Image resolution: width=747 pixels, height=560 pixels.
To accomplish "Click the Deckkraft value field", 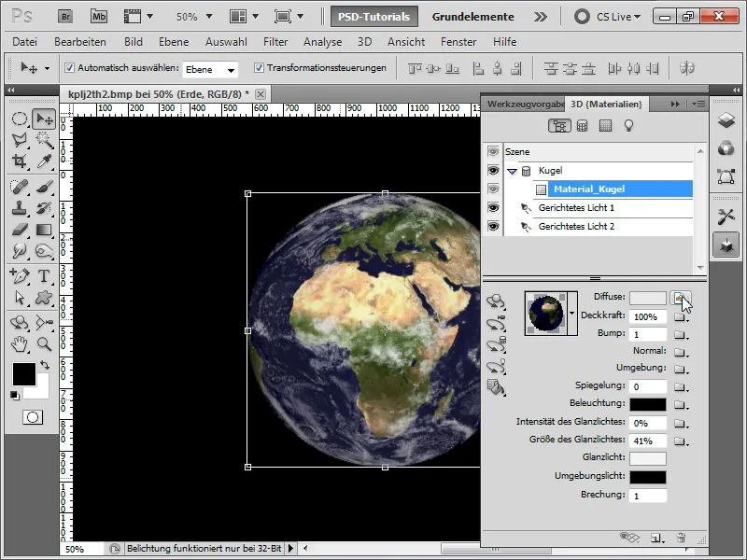I will [x=647, y=316].
